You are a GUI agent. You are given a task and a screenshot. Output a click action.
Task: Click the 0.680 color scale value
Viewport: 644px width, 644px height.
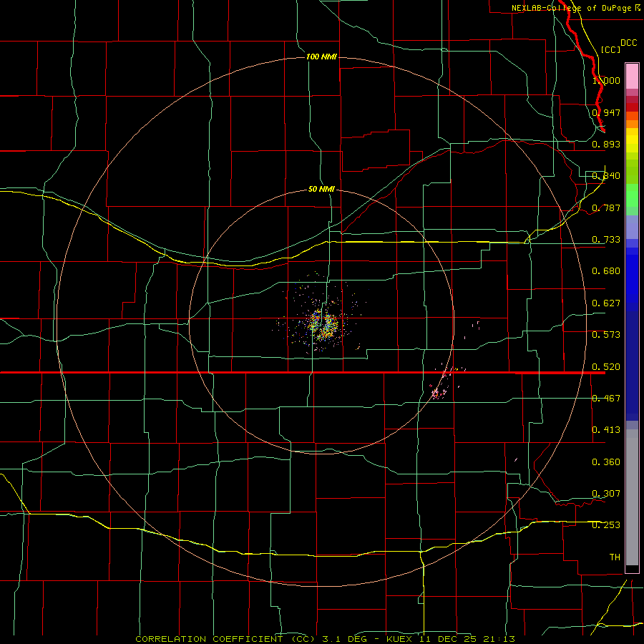click(606, 270)
